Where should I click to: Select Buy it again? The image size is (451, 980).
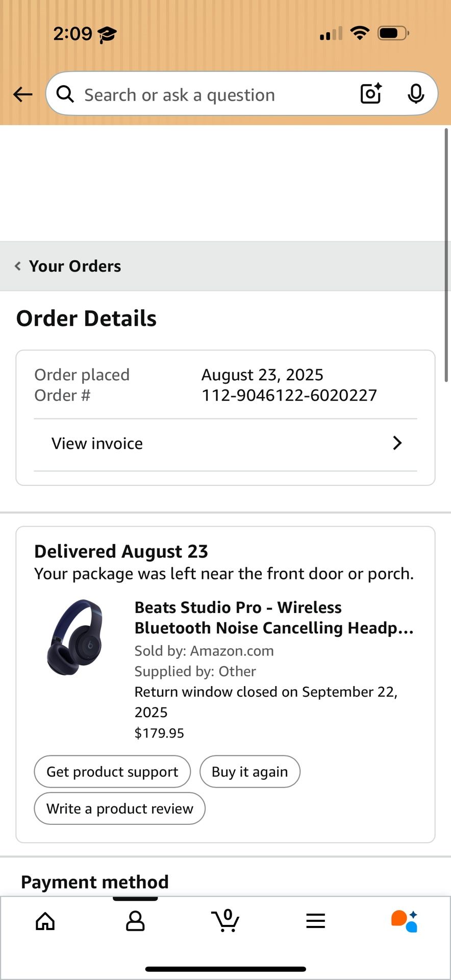[249, 772]
